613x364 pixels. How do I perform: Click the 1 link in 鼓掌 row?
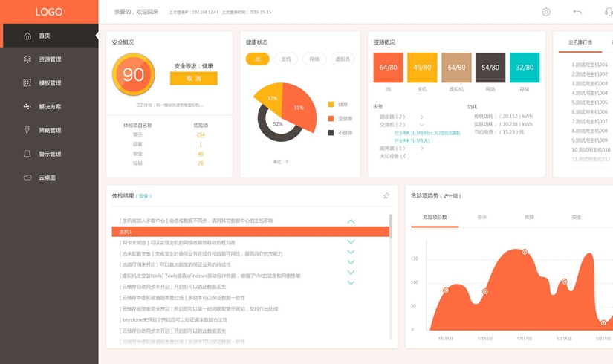tap(201, 144)
